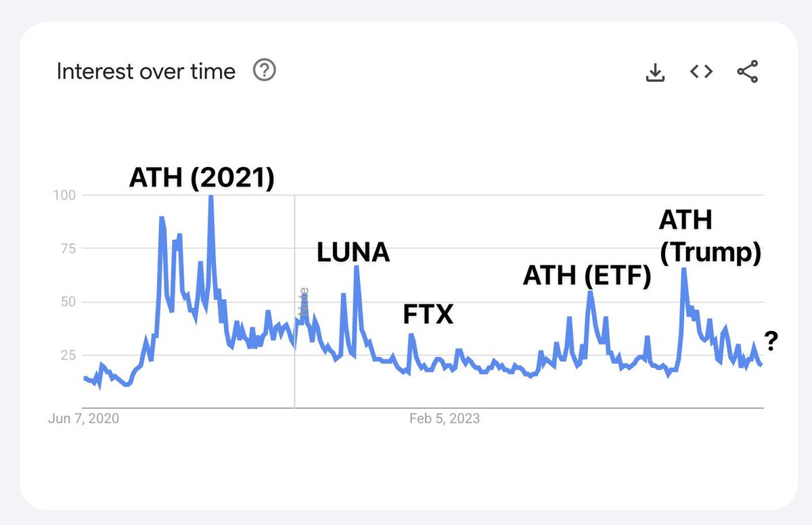
Task: Click the ATH (2021) annotation label
Action: 202,178
